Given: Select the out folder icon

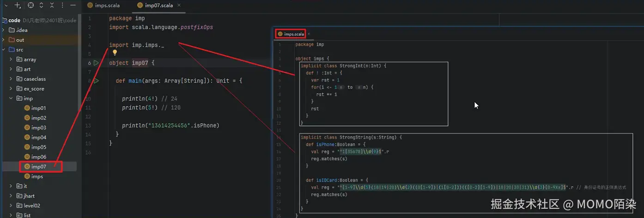Looking at the screenshot, I should coord(12,40).
